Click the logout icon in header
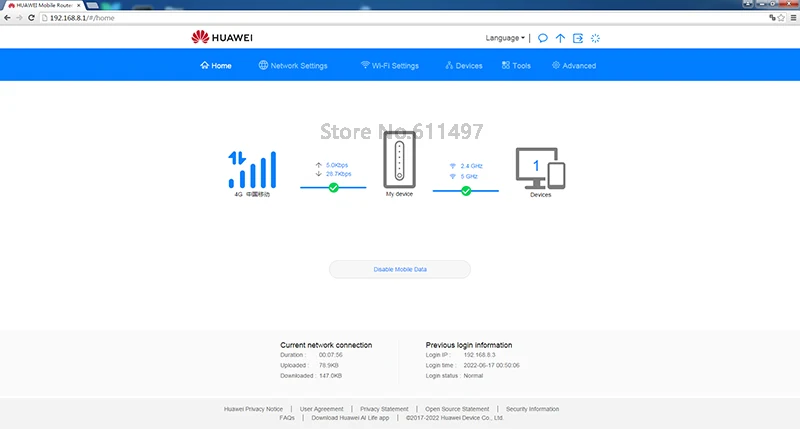800x429 pixels. [x=578, y=38]
